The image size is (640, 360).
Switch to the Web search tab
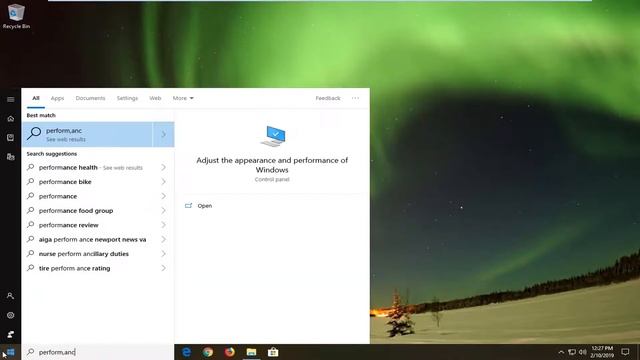(x=155, y=98)
